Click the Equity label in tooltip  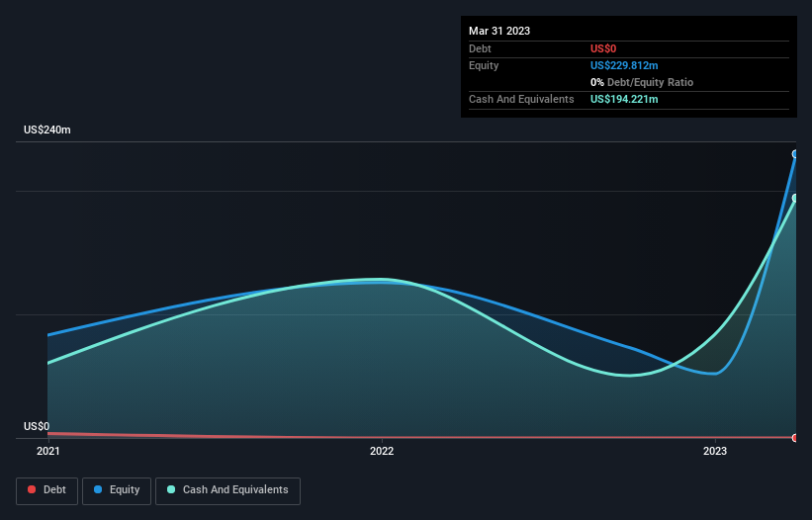pyautogui.click(x=484, y=65)
